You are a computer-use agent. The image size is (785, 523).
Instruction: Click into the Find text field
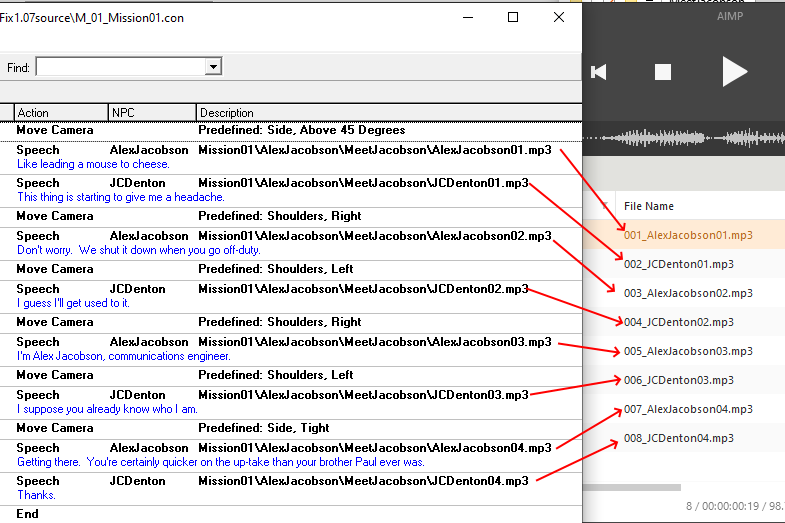121,67
